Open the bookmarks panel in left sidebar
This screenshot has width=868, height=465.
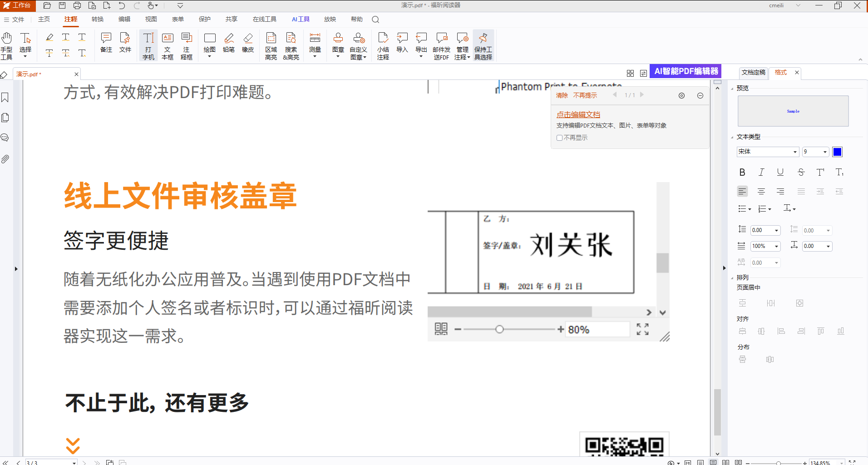[5, 98]
